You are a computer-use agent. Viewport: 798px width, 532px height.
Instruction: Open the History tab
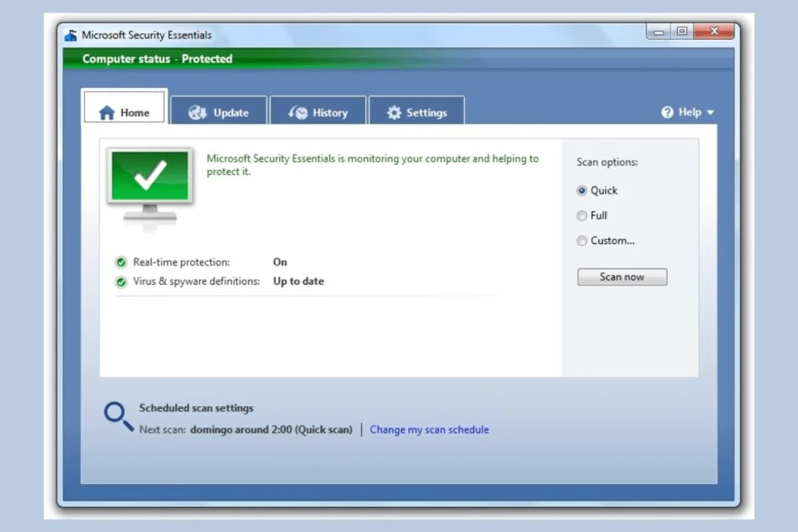point(318,111)
